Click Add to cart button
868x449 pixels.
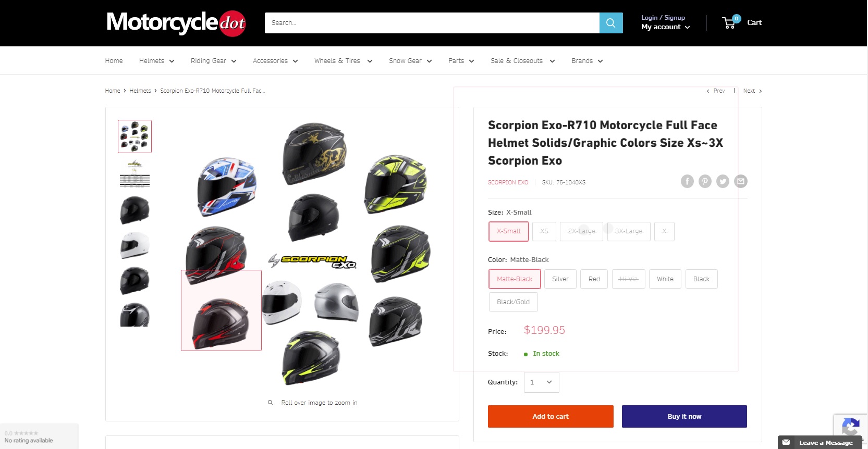click(x=551, y=417)
